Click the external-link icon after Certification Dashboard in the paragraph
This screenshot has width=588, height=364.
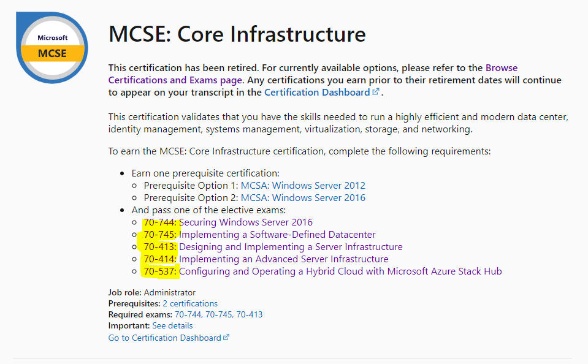(x=376, y=91)
